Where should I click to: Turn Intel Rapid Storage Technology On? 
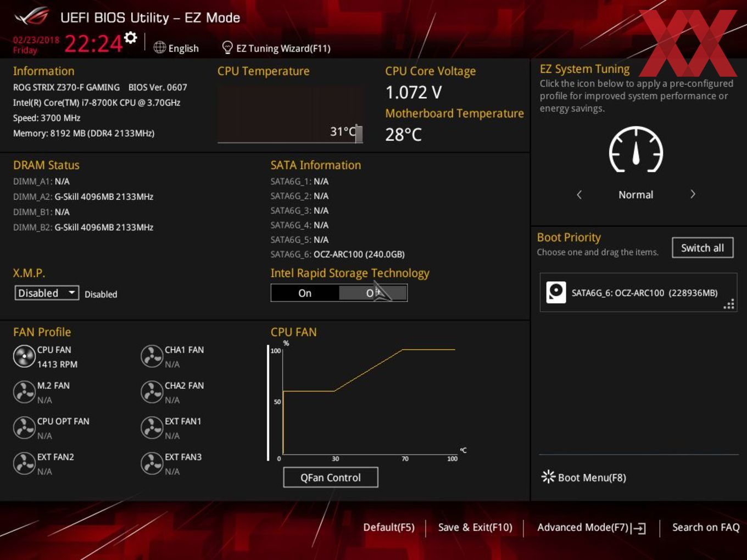coord(305,293)
